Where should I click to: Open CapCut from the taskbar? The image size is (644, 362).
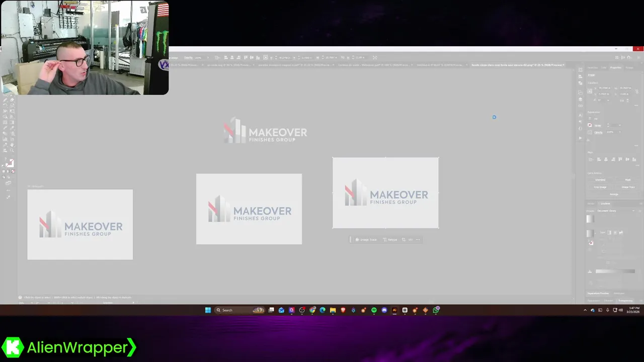tap(405, 310)
